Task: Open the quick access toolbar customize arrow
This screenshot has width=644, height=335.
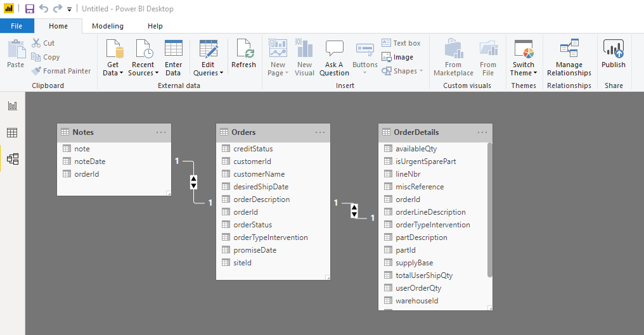Action: point(70,9)
